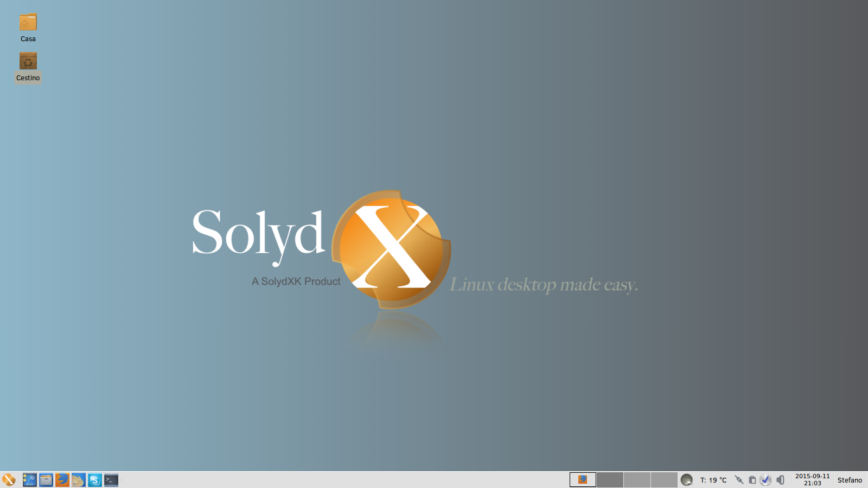Switch to the first workspace with Firefox
The image size is (868, 488).
[583, 480]
